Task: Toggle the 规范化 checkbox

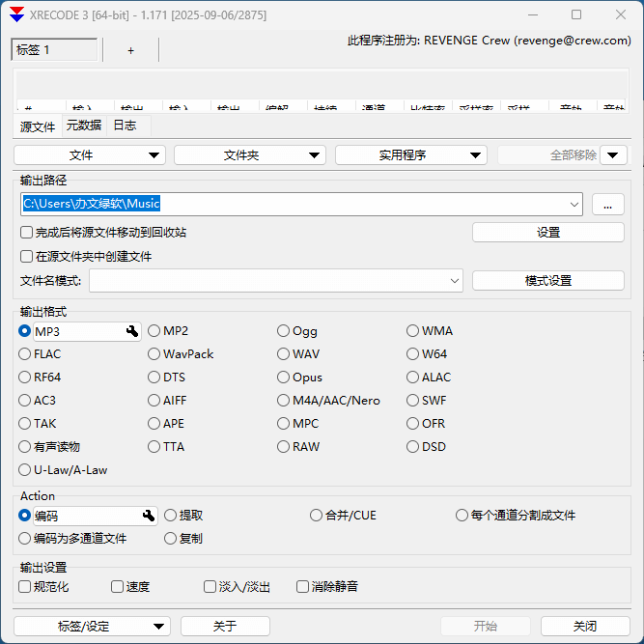Action: (x=26, y=587)
